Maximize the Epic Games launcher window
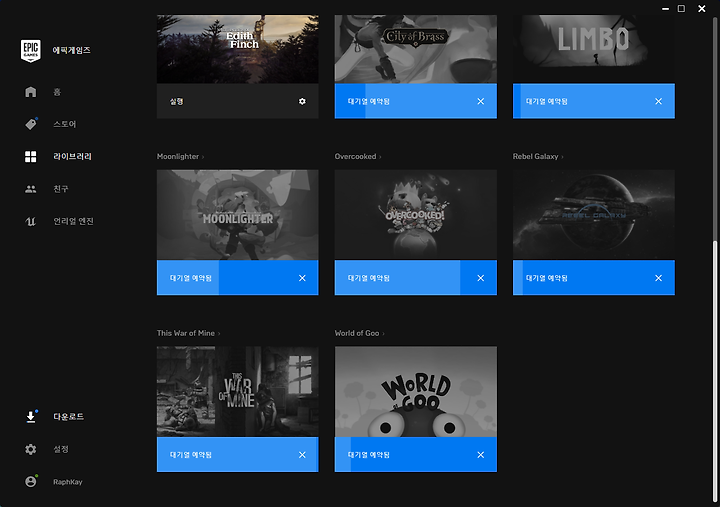 (x=681, y=9)
